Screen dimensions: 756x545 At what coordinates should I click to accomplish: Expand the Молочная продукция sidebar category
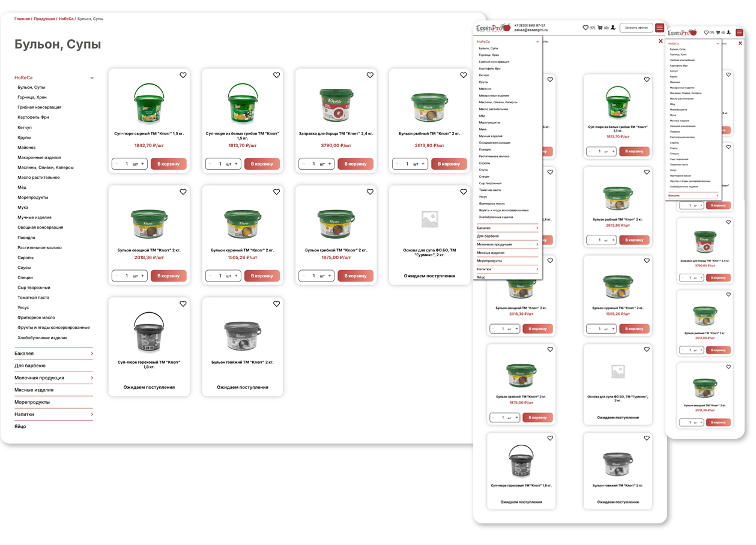(92, 378)
